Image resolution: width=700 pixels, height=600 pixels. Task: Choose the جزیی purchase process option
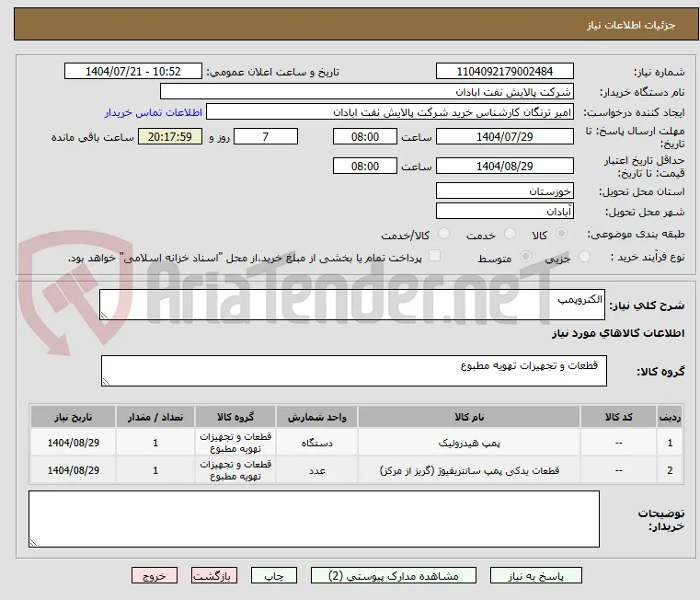click(x=584, y=257)
